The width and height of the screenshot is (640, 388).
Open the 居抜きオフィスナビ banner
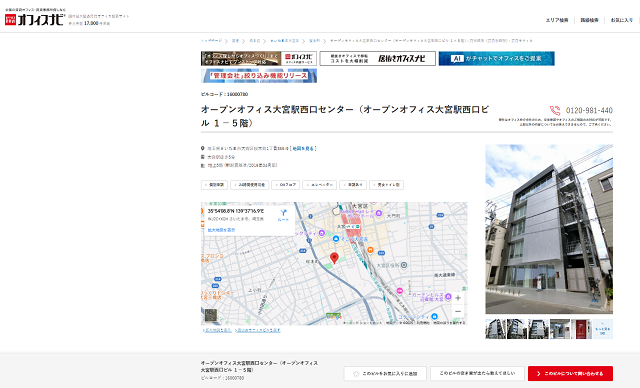pos(378,58)
